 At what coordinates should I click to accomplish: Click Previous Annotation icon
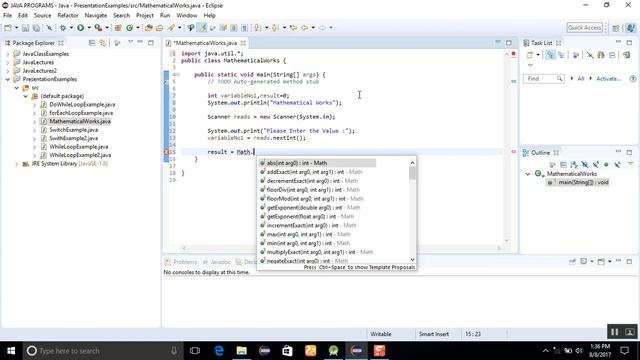(275, 28)
